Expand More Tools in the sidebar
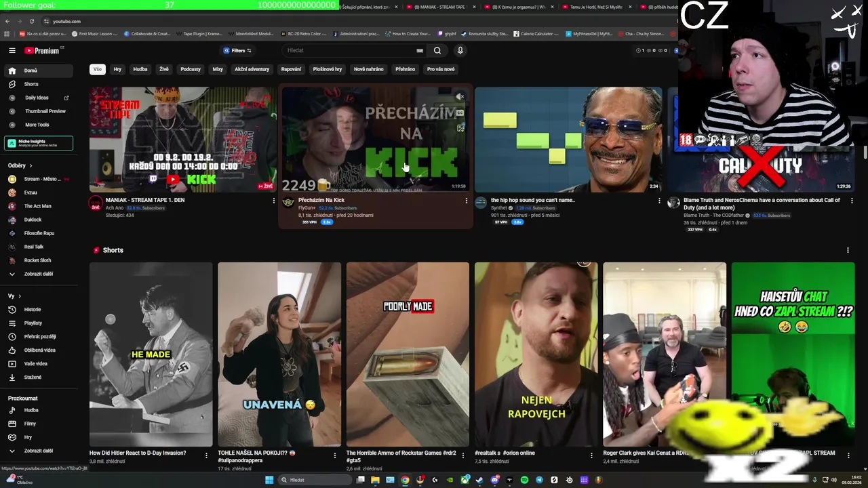 (x=39, y=125)
